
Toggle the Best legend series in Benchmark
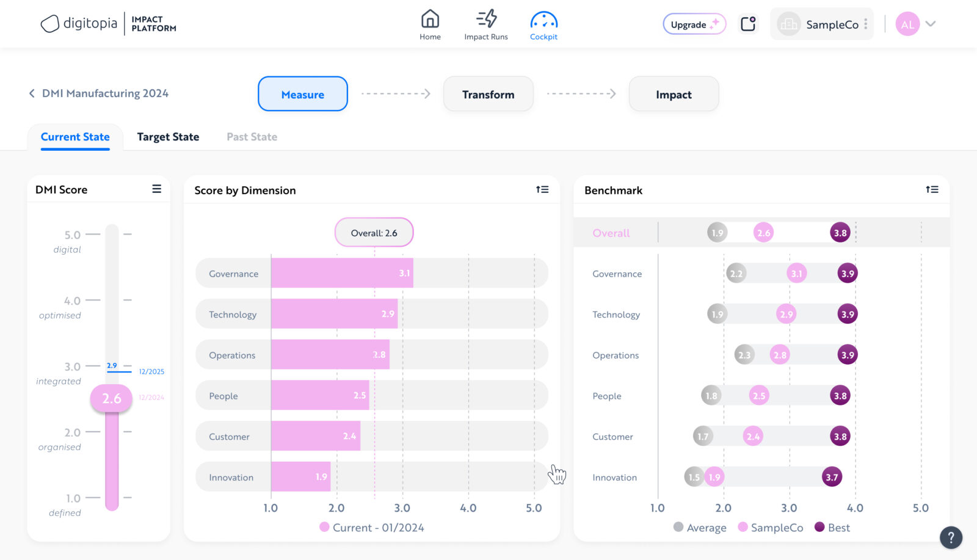[x=832, y=528]
